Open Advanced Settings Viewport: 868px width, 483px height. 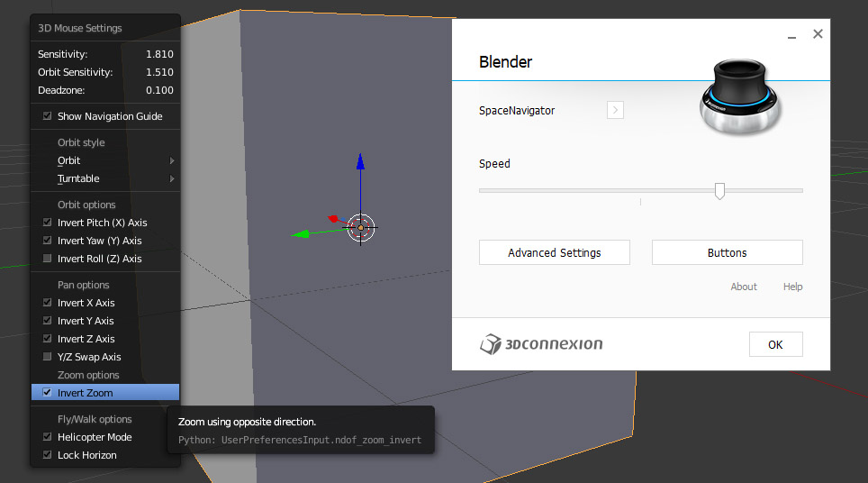554,252
